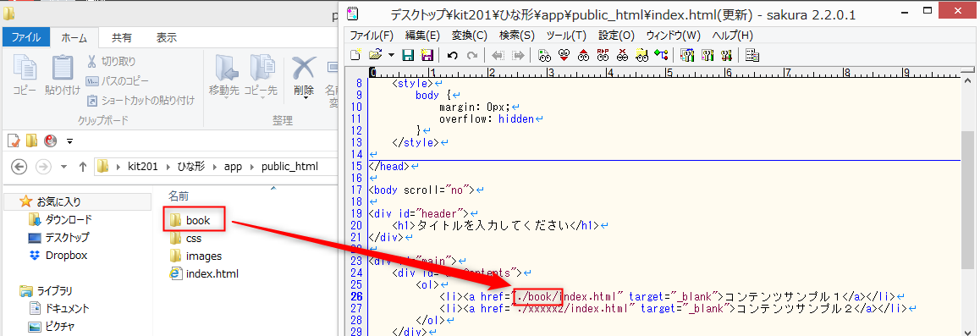This screenshot has height=336, width=980.
Task: Switch to the 表示 ribbon tab
Action: pyautogui.click(x=166, y=37)
